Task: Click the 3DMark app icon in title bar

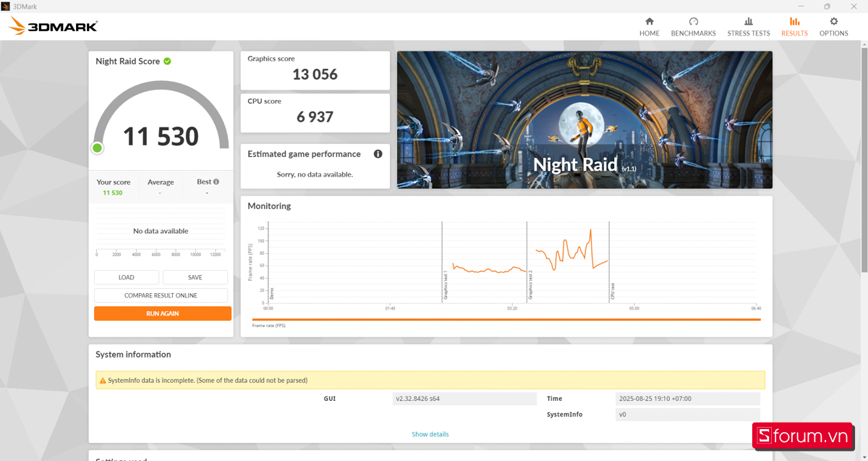Action: pos(6,6)
